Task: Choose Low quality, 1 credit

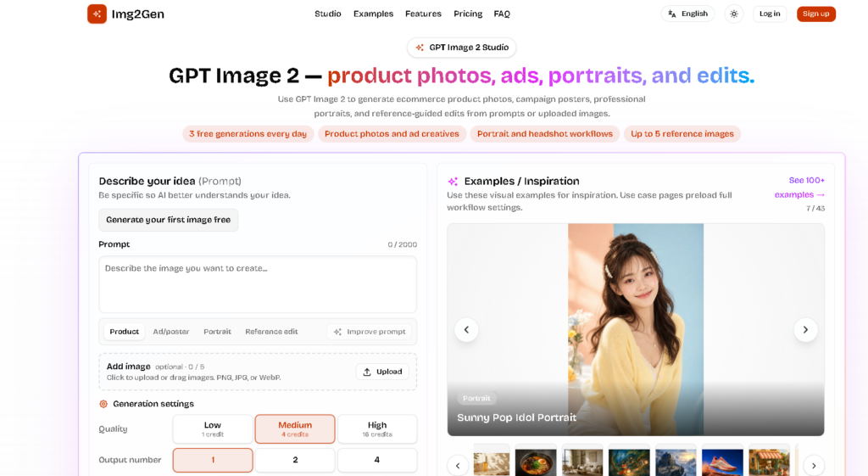Action: tap(213, 428)
